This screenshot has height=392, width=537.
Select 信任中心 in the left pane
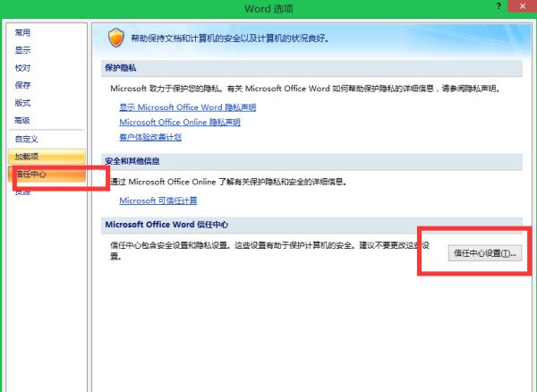(30, 174)
